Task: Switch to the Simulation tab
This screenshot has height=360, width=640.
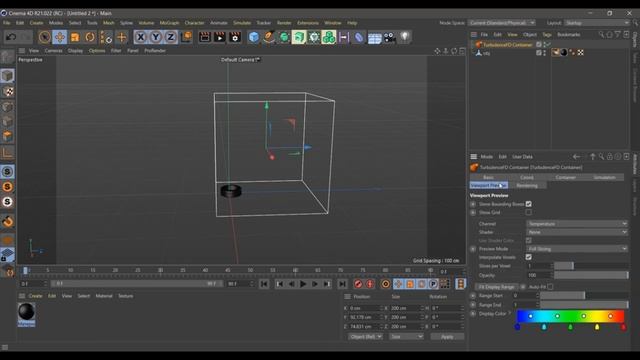Action: tap(604, 178)
